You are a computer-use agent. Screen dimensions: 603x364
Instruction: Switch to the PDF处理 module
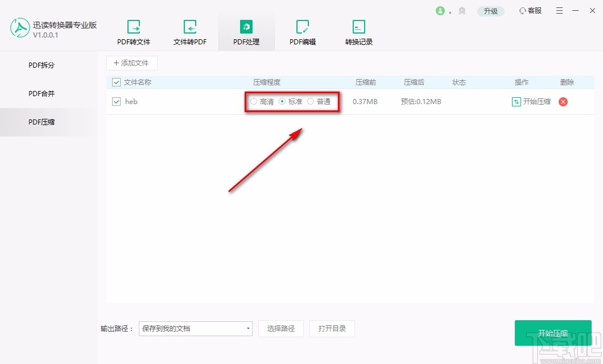coord(246,31)
